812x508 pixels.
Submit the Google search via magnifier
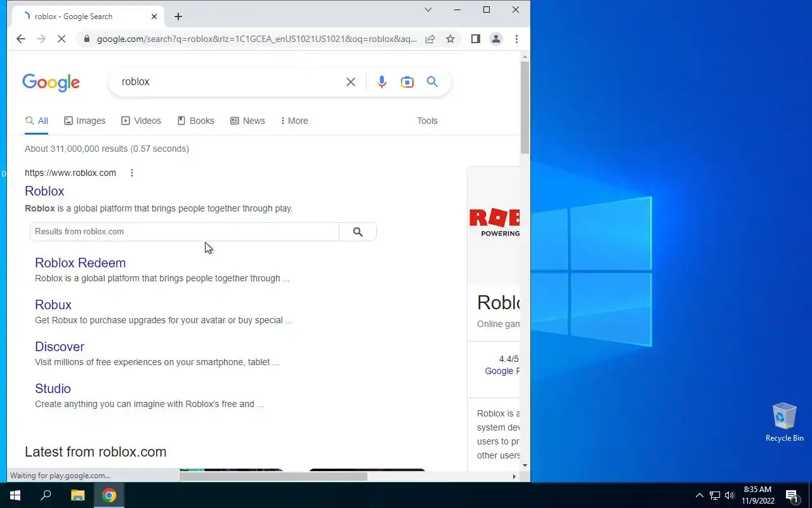[x=432, y=82]
